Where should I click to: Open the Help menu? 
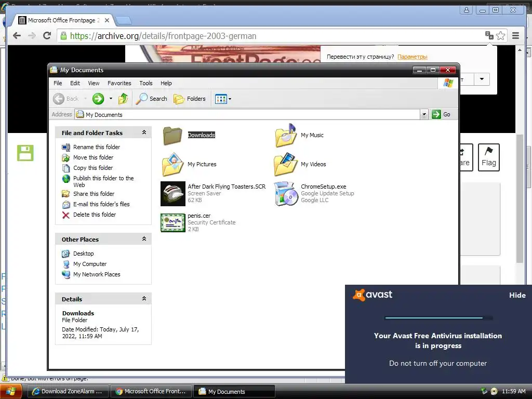tap(166, 83)
